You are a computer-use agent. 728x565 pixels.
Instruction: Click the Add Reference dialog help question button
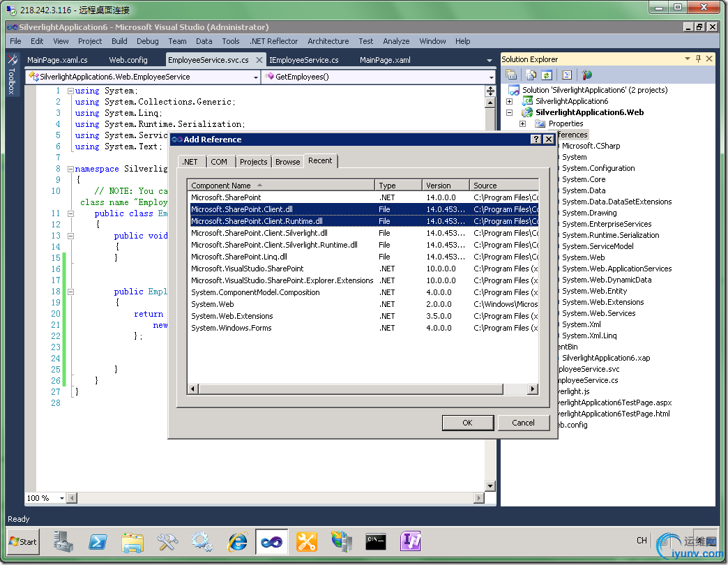coord(536,140)
